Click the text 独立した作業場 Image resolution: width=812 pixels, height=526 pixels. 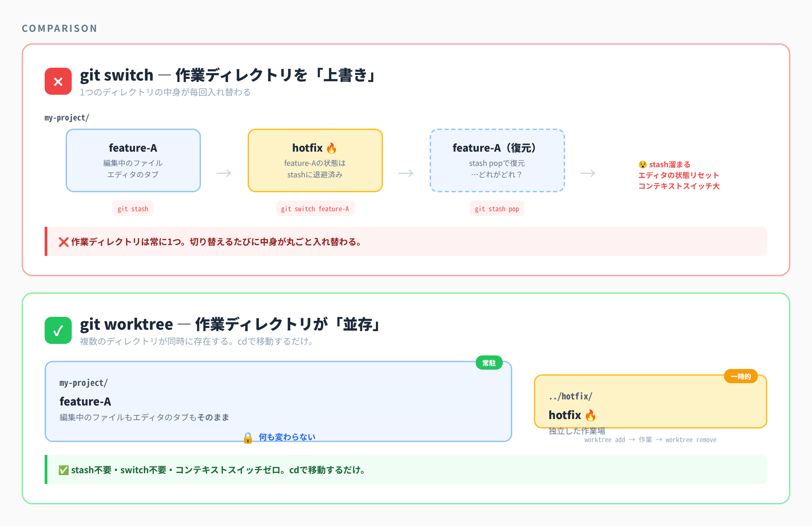[577, 431]
